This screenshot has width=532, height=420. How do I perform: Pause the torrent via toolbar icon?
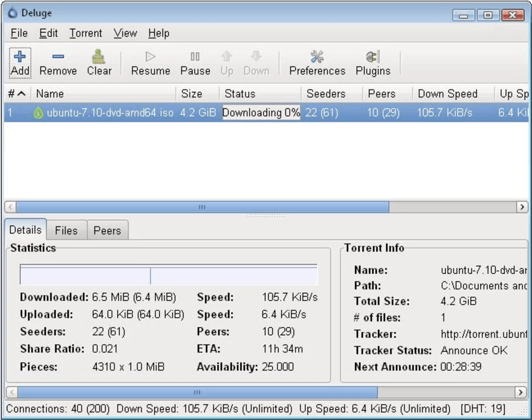[194, 61]
